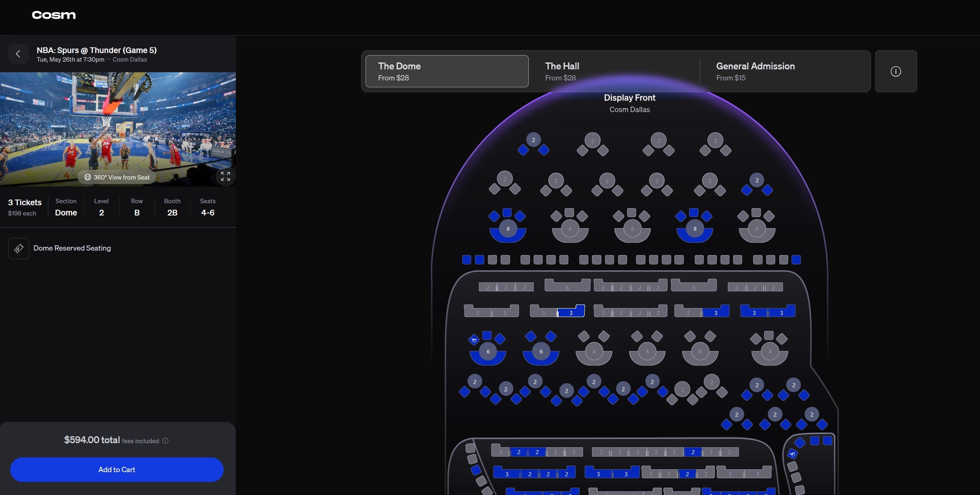This screenshot has height=495, width=980.
Task: Click the Seats "4-6" value
Action: [x=208, y=213]
